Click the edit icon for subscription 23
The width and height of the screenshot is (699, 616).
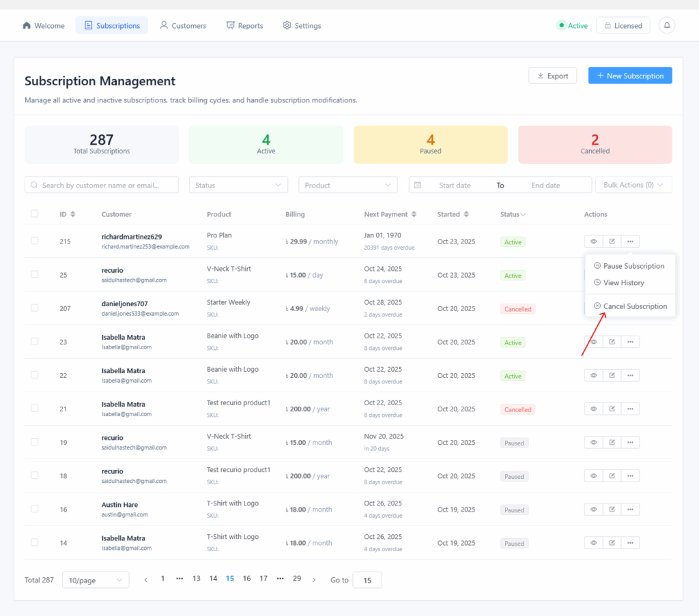612,342
